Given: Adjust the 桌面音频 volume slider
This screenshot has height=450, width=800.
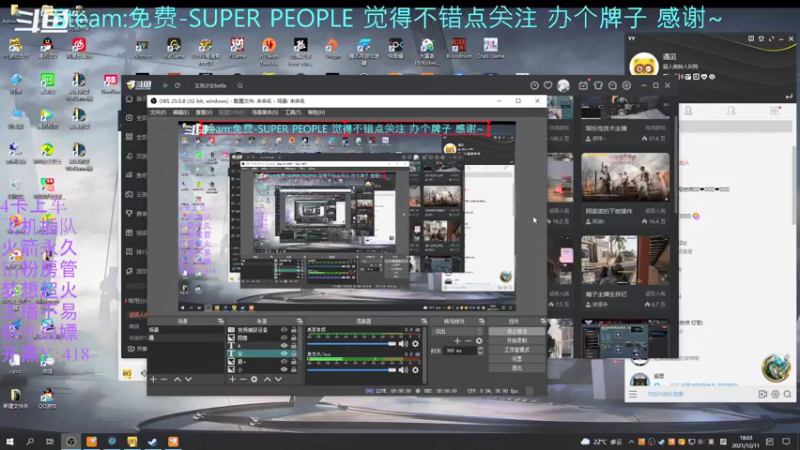Looking at the screenshot, I should coord(352,344).
